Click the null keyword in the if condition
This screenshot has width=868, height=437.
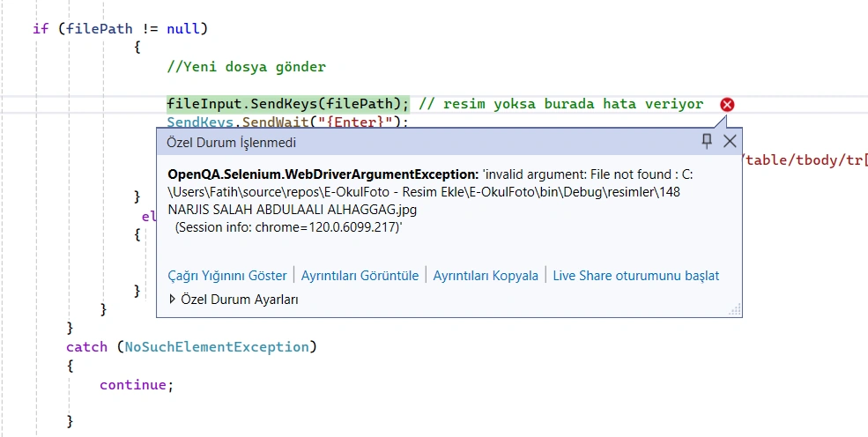tap(182, 29)
